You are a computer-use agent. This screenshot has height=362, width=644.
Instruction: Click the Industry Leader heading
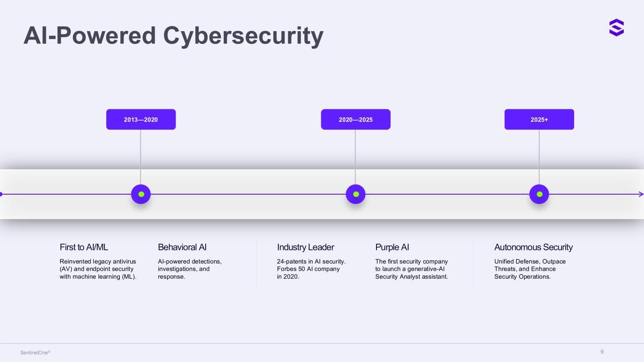coord(306,247)
